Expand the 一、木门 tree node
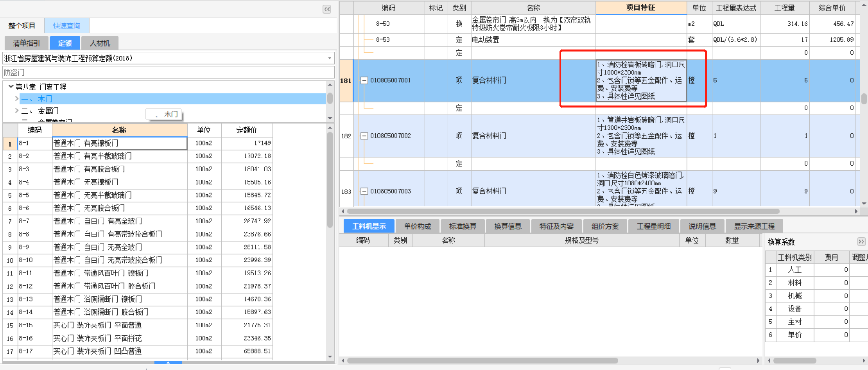The height and width of the screenshot is (370, 868). (x=17, y=99)
